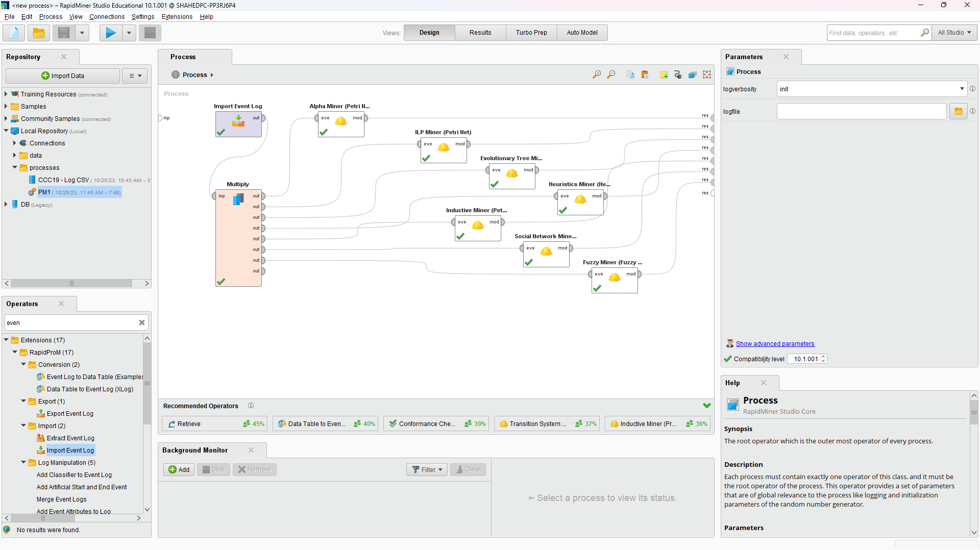Select the ILP Miner operator helmet icon
This screenshot has width=980, height=550.
(444, 147)
